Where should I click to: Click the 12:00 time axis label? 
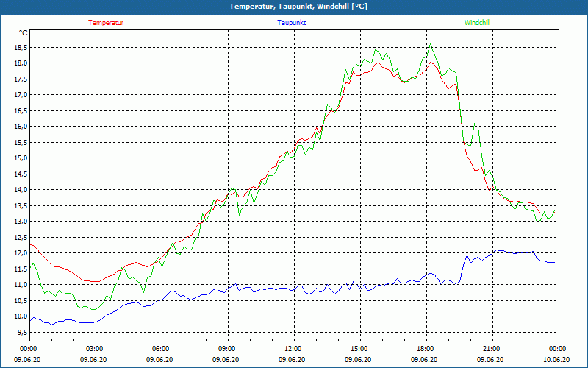[294, 348]
